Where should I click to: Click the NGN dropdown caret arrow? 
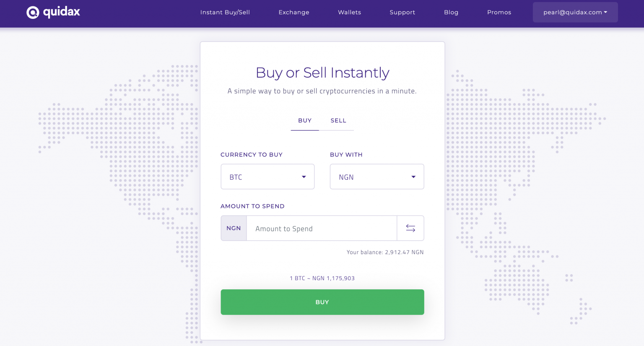413,177
